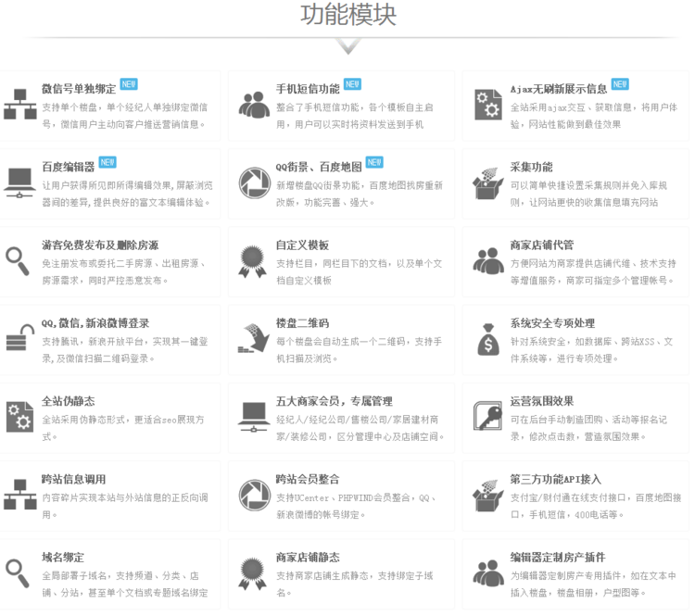
Task: Click the NEW badge next to 百度编辑器
Action: [x=107, y=162]
